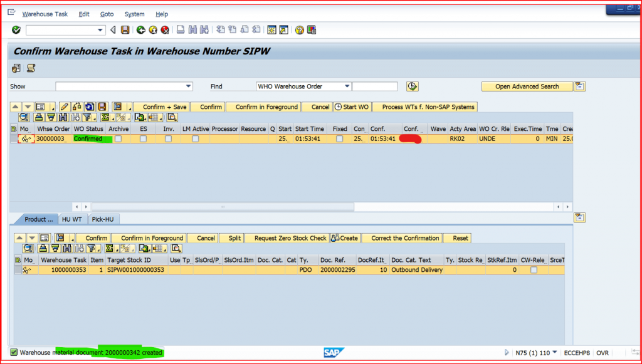
Task: Click the Start WO button
Action: click(352, 107)
